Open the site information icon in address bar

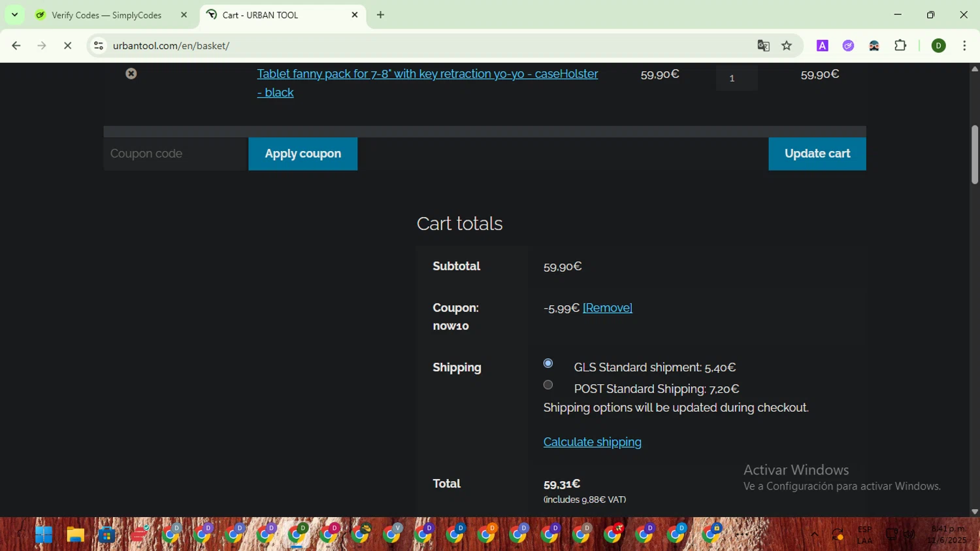coord(99,46)
